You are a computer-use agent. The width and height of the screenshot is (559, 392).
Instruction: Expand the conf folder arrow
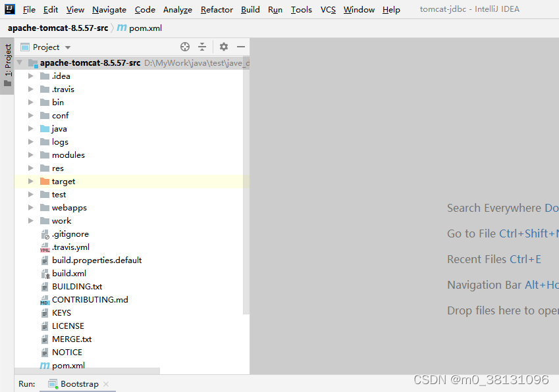point(31,115)
